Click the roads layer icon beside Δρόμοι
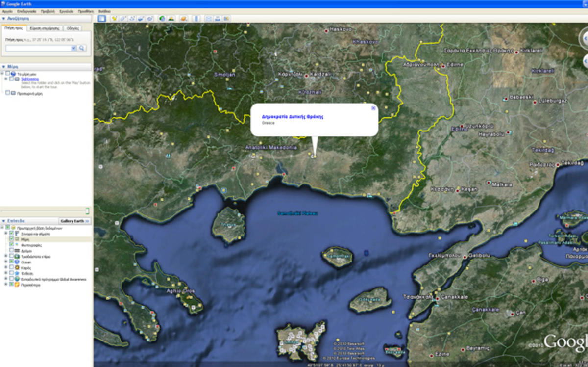This screenshot has width=588, height=367. coord(17,250)
